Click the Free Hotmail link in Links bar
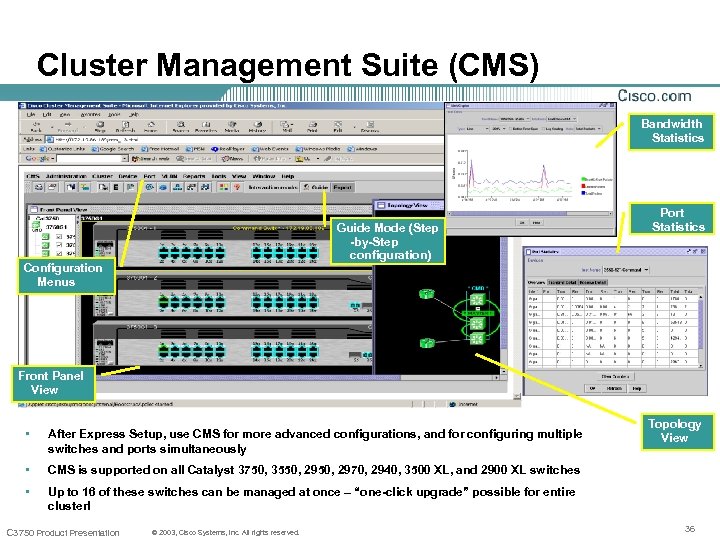 click(160, 149)
